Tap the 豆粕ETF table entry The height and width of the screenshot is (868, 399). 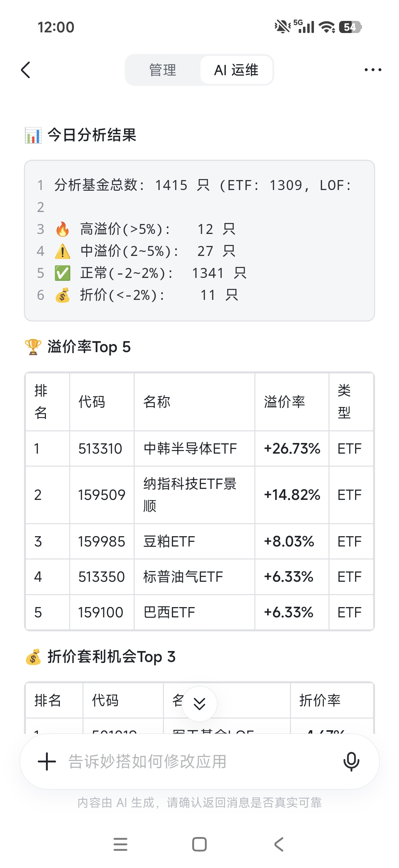[x=169, y=542]
